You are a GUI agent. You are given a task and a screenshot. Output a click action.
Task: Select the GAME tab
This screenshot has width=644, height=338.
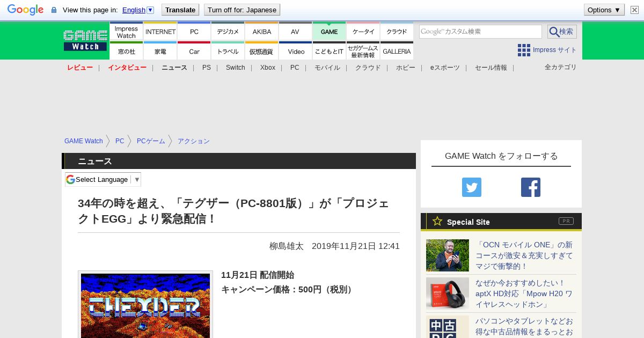pos(329,31)
